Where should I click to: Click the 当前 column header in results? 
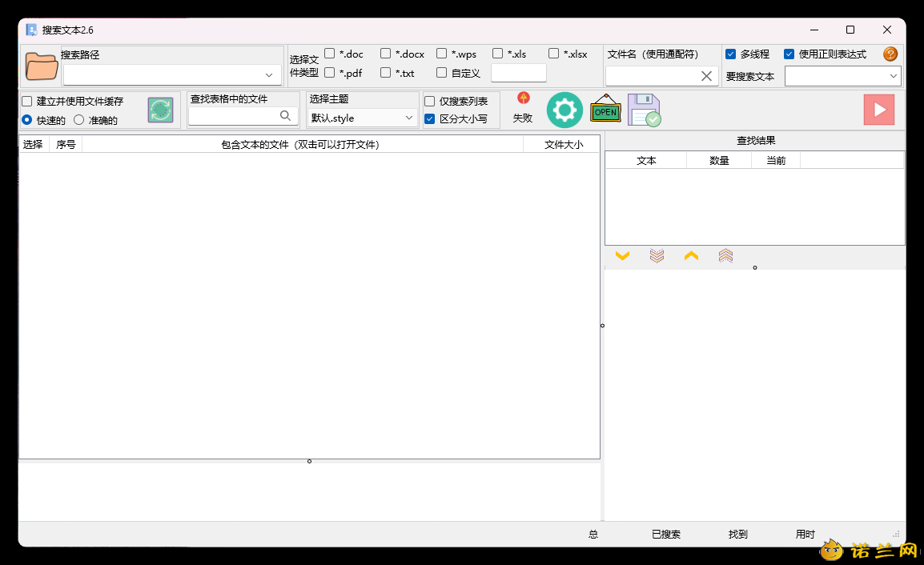(x=776, y=160)
